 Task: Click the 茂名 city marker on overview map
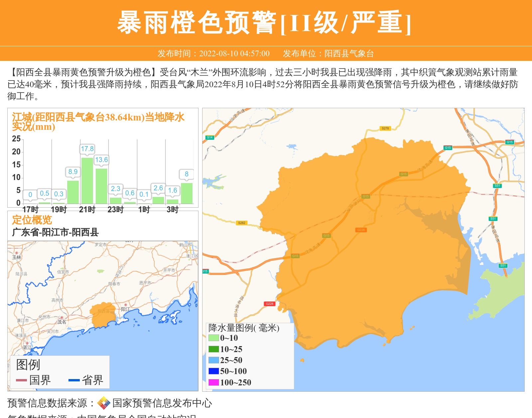coord(62,317)
